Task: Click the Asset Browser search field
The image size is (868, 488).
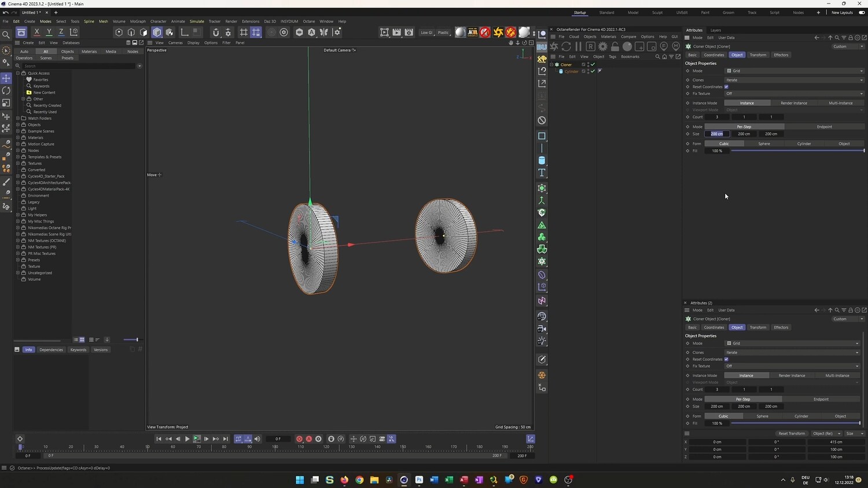Action: tap(80, 66)
